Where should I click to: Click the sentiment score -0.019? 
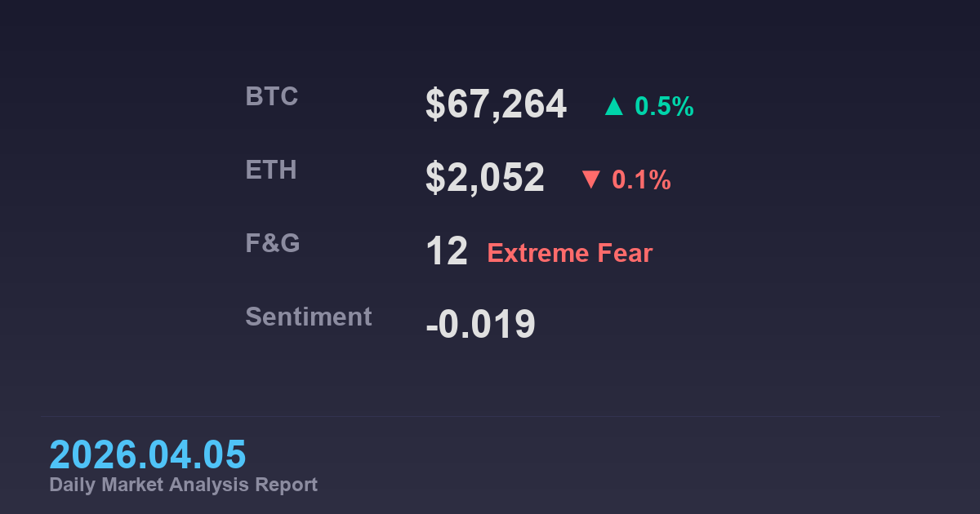click(481, 325)
